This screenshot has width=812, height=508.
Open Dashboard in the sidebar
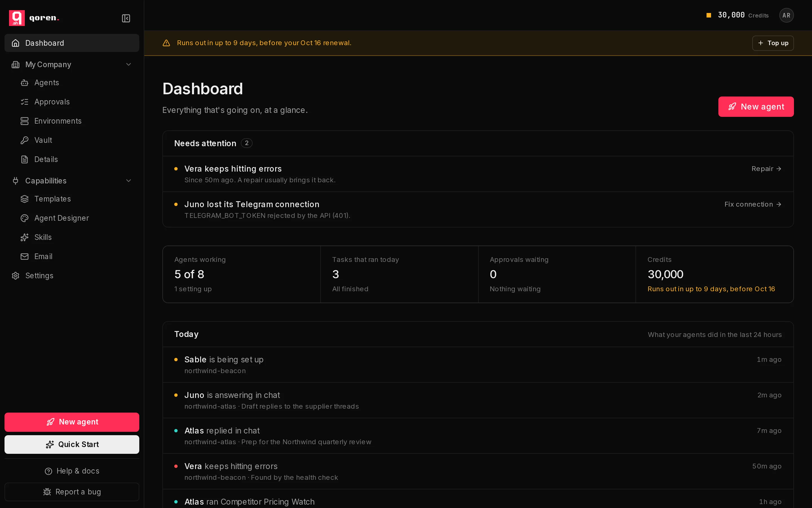click(72, 43)
